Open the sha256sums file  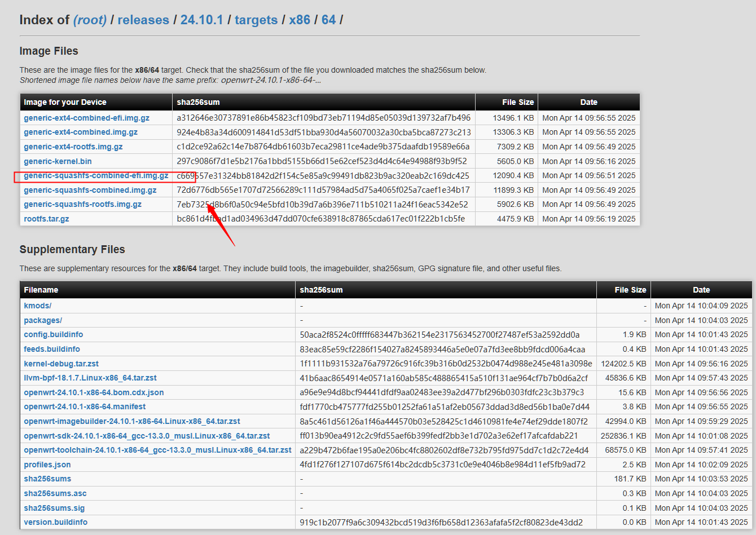pyautogui.click(x=47, y=479)
